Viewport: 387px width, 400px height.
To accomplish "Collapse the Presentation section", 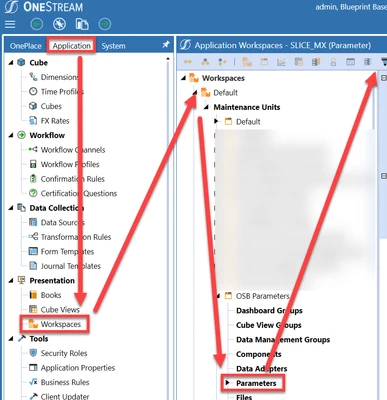I will coord(11,281).
